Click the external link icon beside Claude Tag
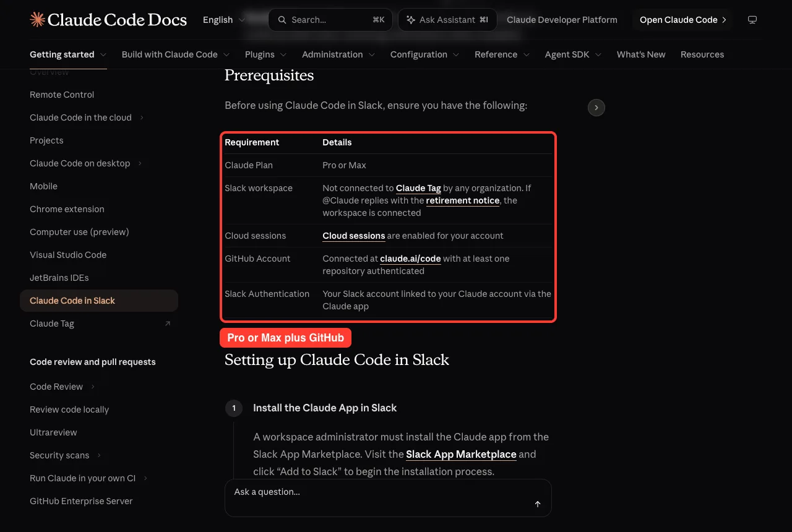 coord(167,324)
